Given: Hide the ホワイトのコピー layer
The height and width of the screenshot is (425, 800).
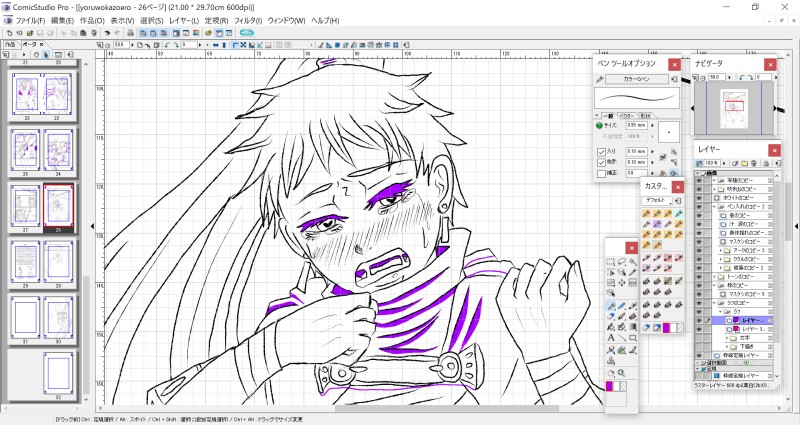Looking at the screenshot, I should pyautogui.click(x=699, y=198).
